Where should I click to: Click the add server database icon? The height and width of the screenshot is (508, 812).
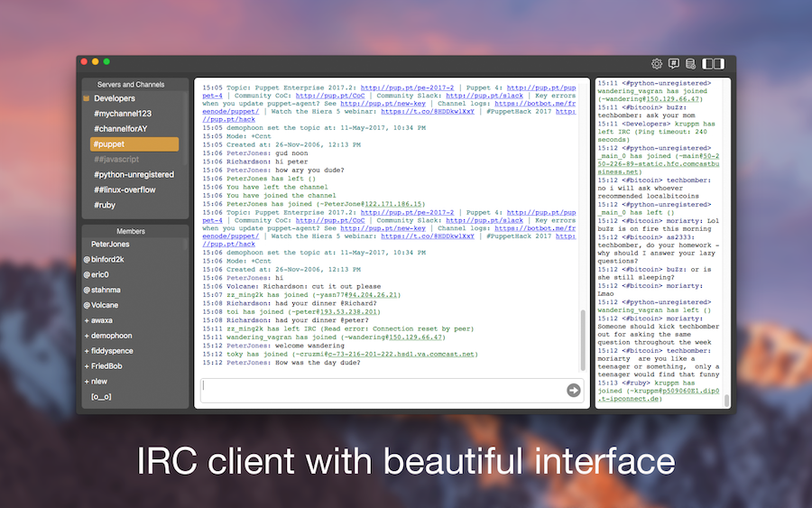point(690,64)
